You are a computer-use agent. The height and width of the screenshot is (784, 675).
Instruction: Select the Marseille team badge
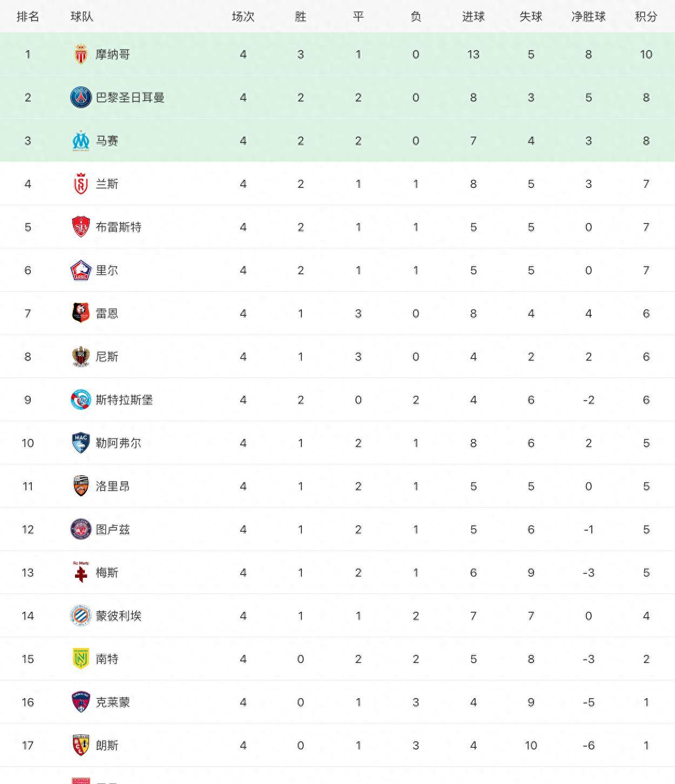pyautogui.click(x=81, y=140)
